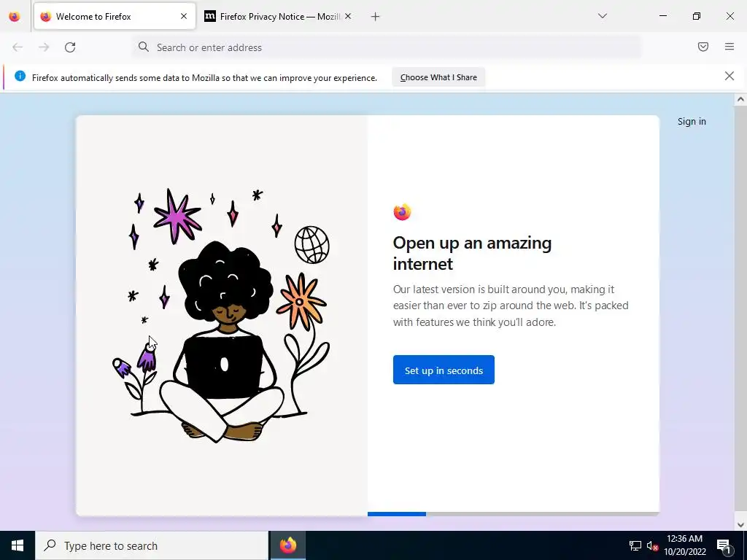Image resolution: width=747 pixels, height=560 pixels.
Task: Click the Firefox logo above the heading
Action: 402,212
